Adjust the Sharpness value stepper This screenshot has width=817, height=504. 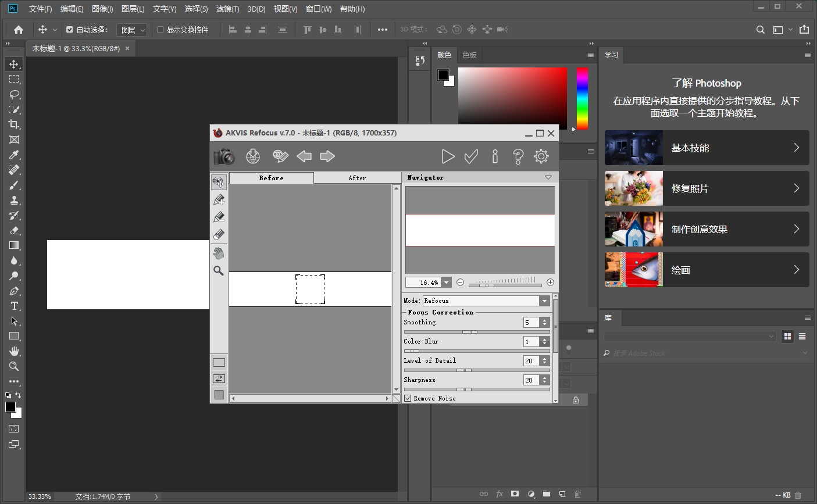[544, 380]
